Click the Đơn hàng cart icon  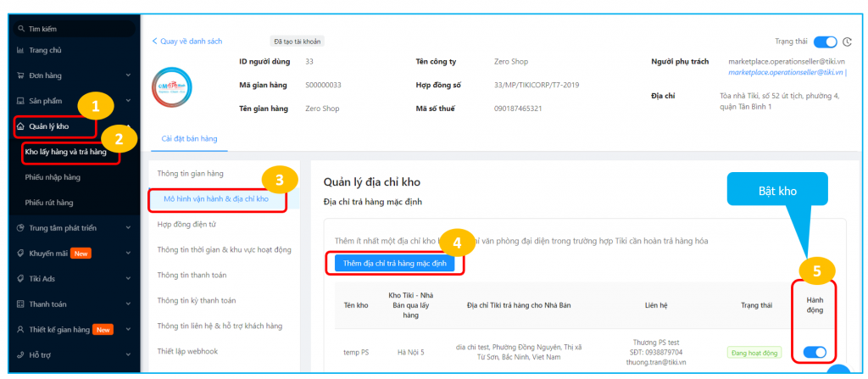tap(20, 75)
